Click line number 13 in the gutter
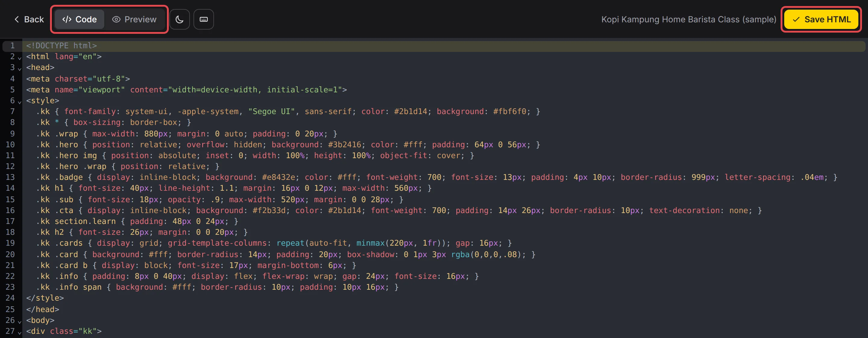The image size is (868, 338). 10,177
